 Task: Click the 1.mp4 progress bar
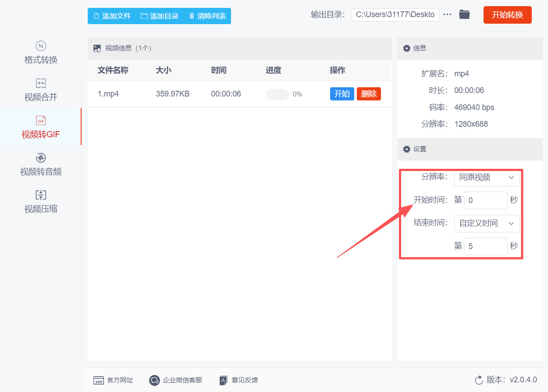coord(277,94)
